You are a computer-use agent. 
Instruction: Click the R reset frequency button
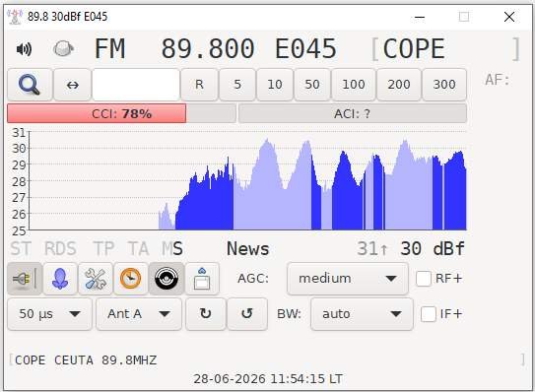pyautogui.click(x=199, y=85)
